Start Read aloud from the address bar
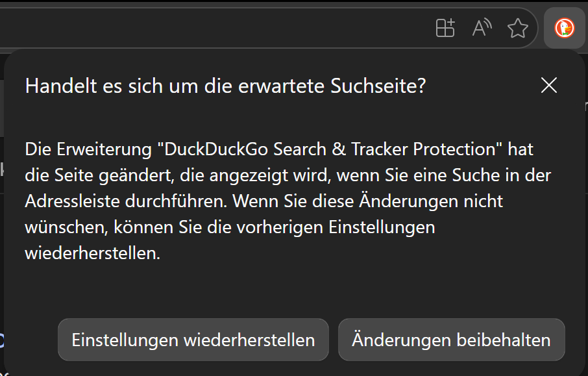Image resolution: width=588 pixels, height=376 pixels. point(482,28)
